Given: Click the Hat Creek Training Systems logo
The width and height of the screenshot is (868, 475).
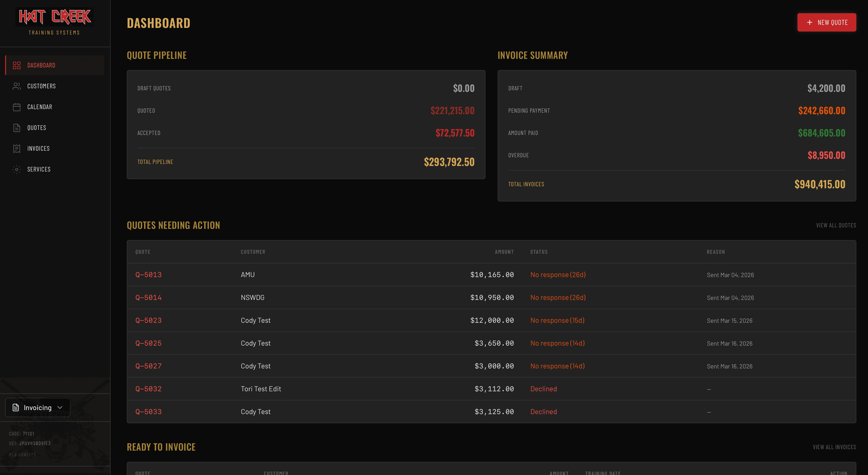Looking at the screenshot, I should (54, 22).
